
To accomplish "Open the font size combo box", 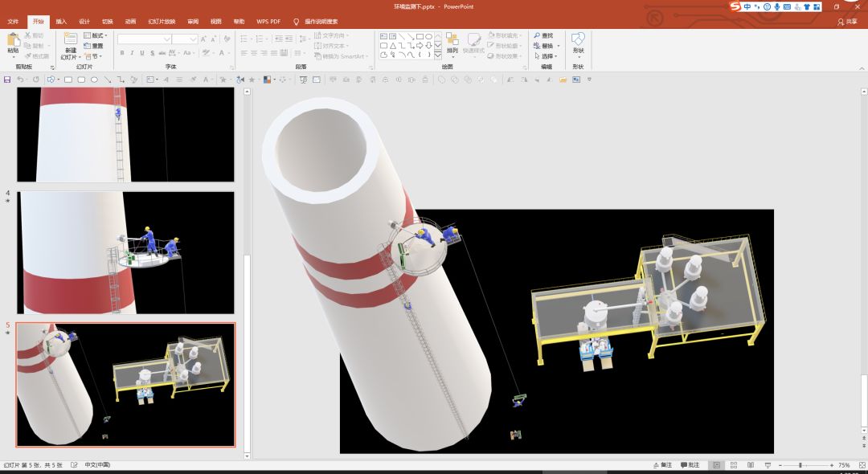I will point(184,39).
